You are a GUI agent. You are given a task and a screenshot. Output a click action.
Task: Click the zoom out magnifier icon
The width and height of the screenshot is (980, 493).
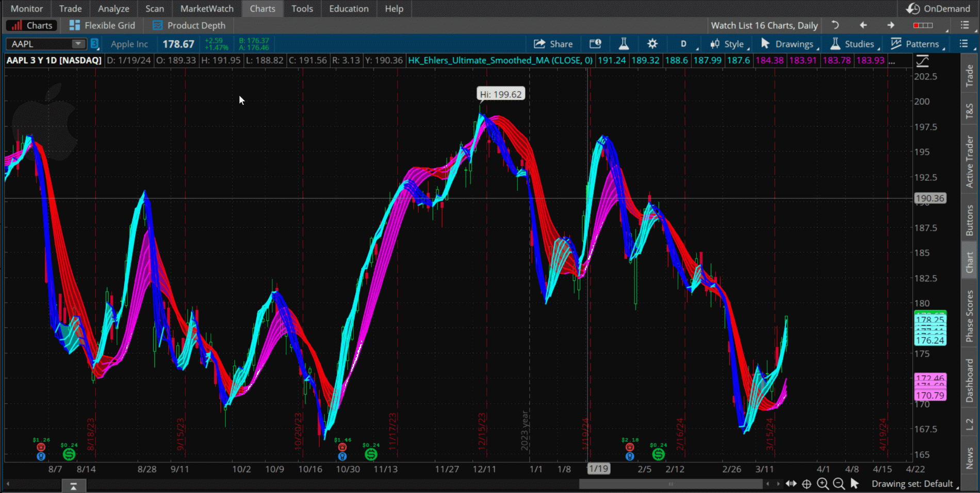click(839, 484)
